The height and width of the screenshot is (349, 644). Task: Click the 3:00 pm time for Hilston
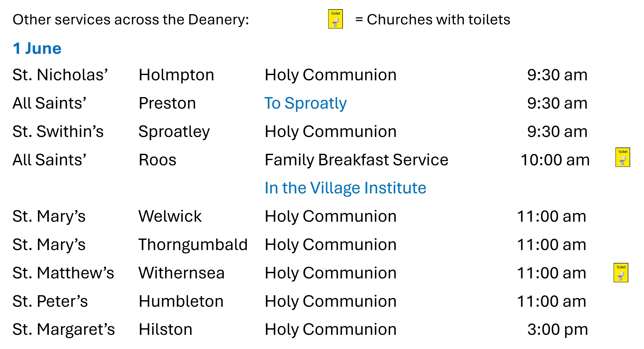(x=558, y=330)
